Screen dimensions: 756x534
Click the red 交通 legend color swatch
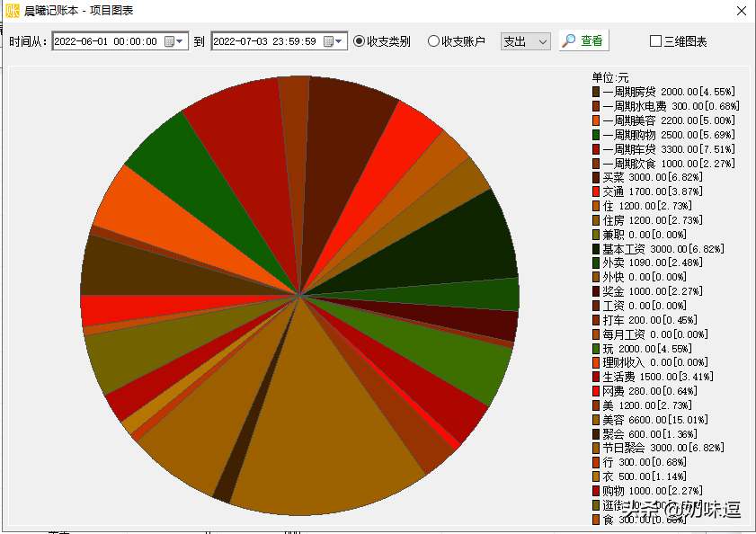[596, 191]
